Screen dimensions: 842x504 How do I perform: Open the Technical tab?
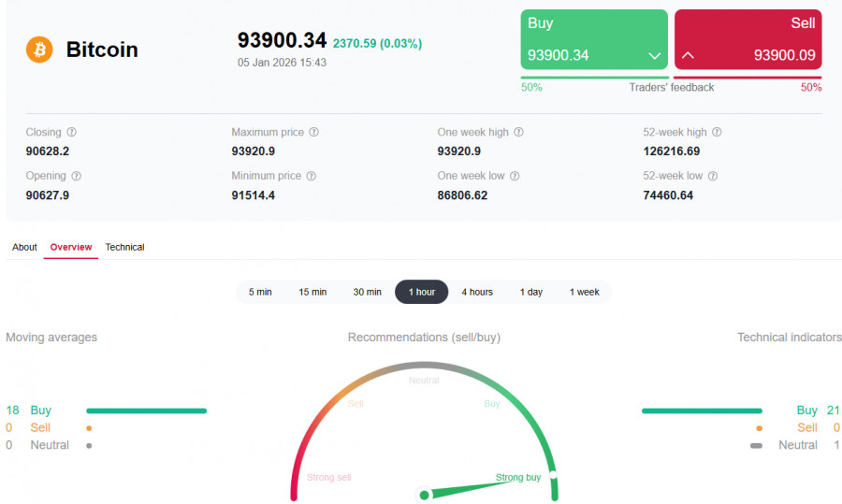124,247
